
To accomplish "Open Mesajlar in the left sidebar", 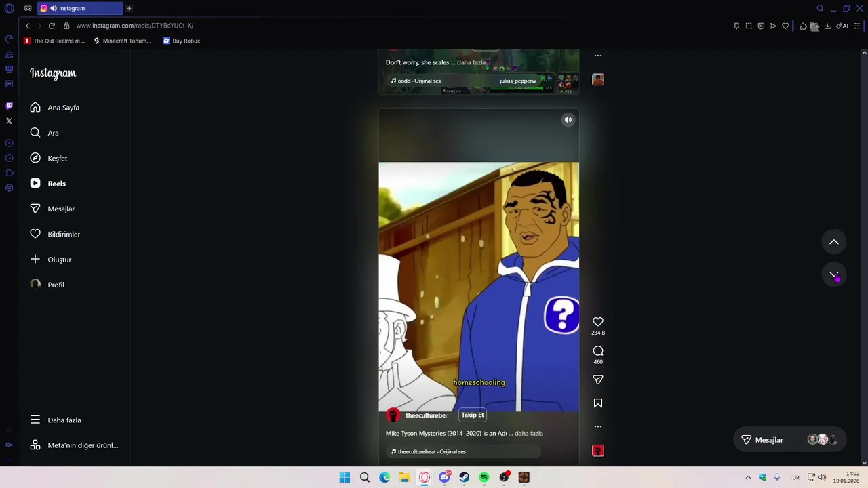I will [52, 209].
